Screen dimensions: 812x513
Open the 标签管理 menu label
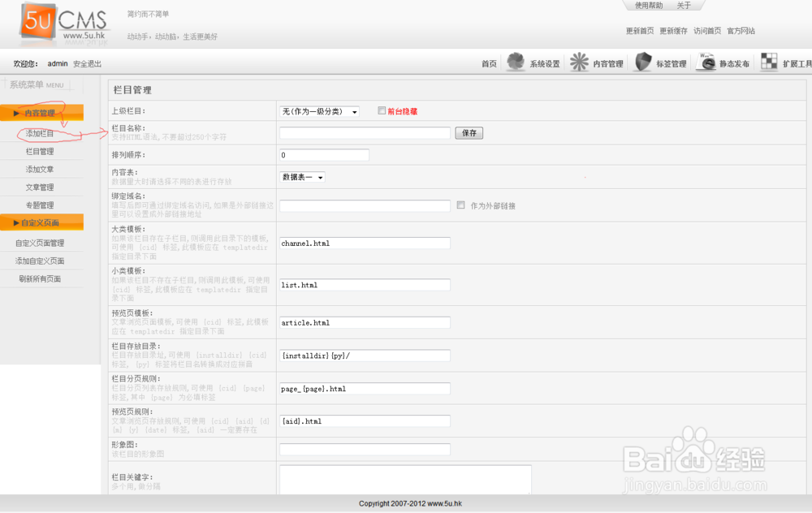pos(672,63)
